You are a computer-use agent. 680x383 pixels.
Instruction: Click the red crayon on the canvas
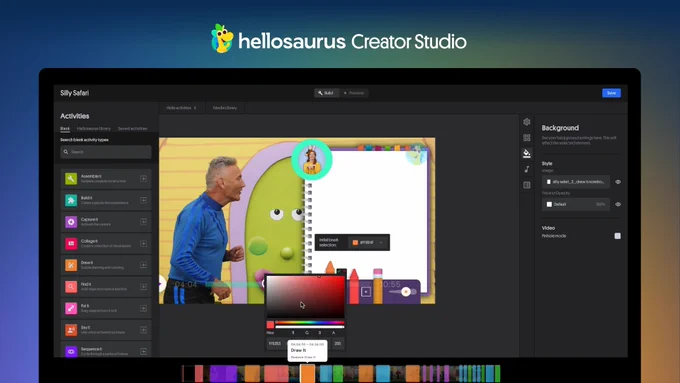pos(354,286)
